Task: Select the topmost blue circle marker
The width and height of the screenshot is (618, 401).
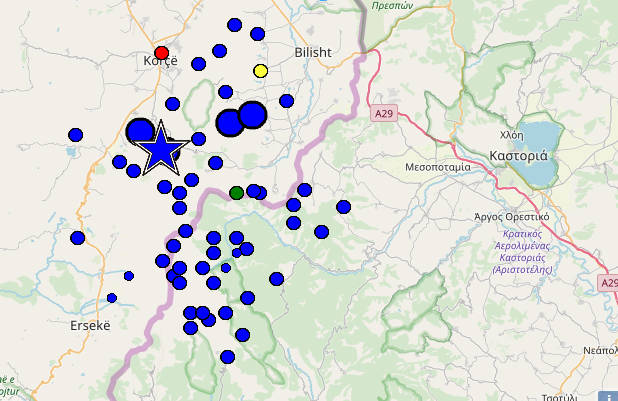Action: coord(235,25)
